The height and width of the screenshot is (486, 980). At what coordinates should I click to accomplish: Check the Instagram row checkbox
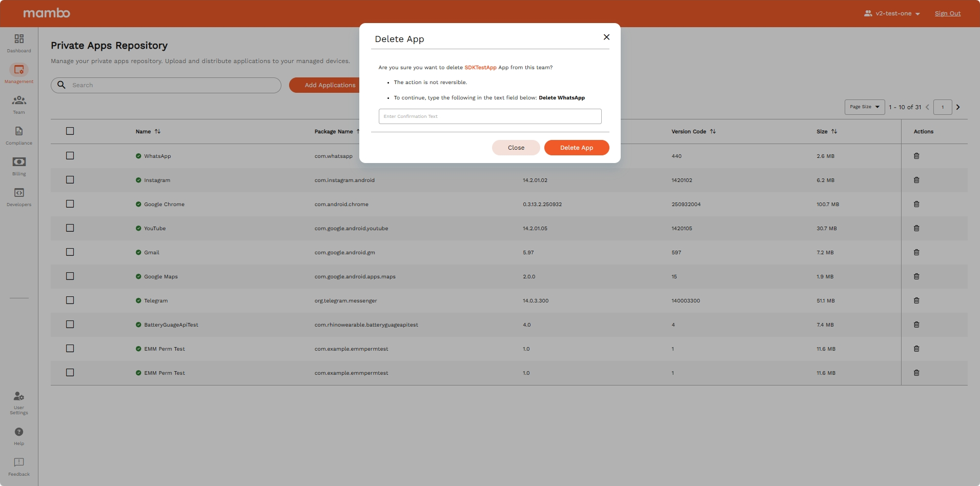(x=70, y=180)
